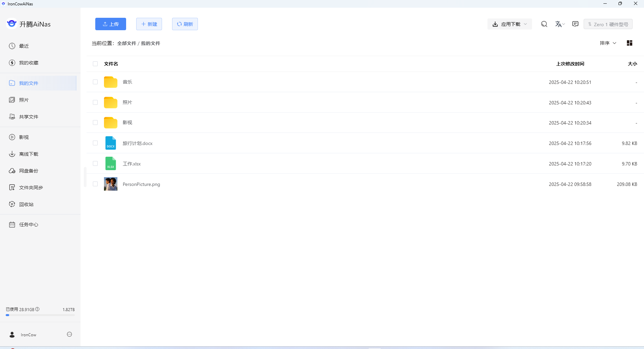Open the 音乐 folder icon
The image size is (644, 349).
tap(110, 82)
